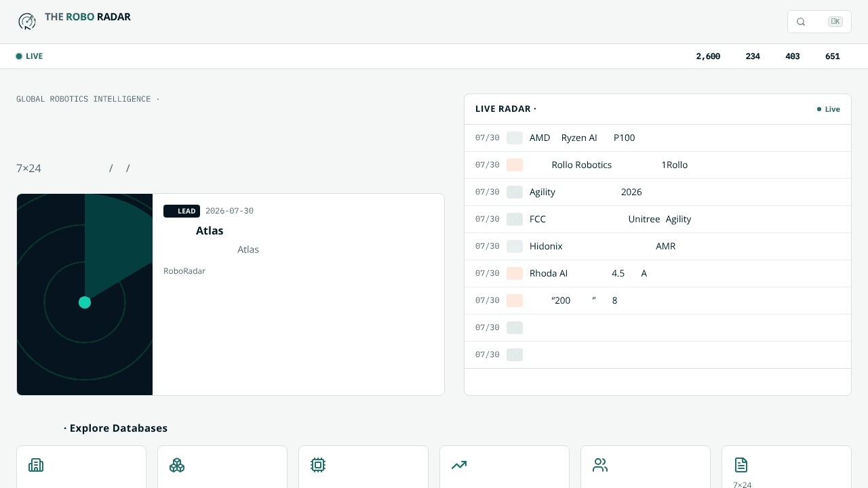Screen dimensions: 868x488
Task: Click the 2026-07-30 date on lead story
Action: (x=229, y=211)
